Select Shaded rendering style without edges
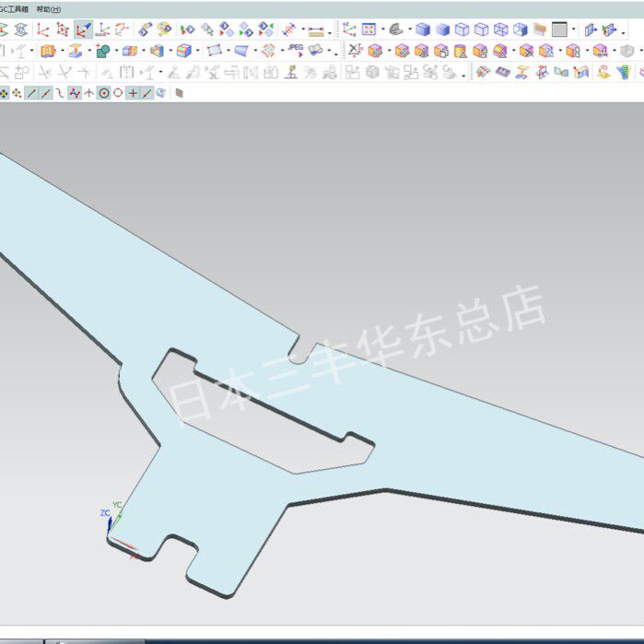Screen dimensions: 644x644 (442, 29)
